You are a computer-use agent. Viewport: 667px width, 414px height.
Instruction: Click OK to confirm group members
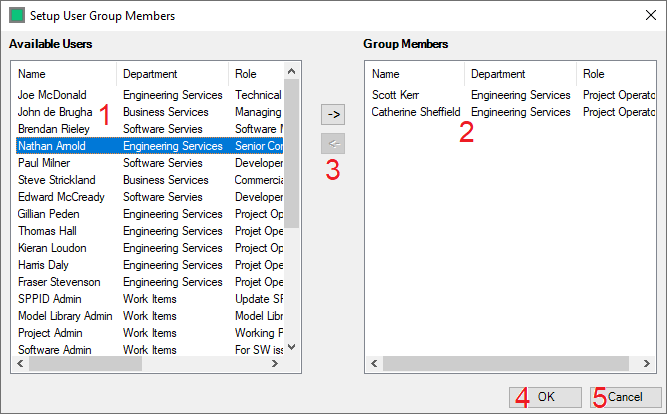(545, 397)
